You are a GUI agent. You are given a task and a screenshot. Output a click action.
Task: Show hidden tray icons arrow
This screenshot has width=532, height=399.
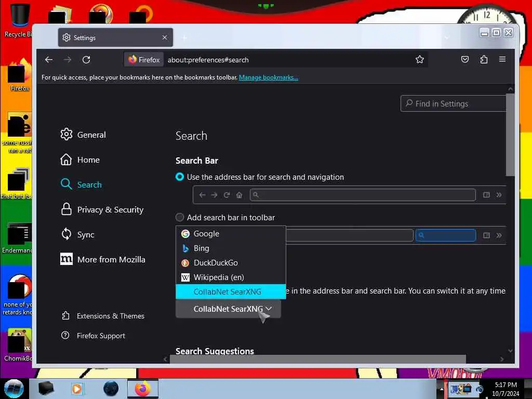coord(442,389)
